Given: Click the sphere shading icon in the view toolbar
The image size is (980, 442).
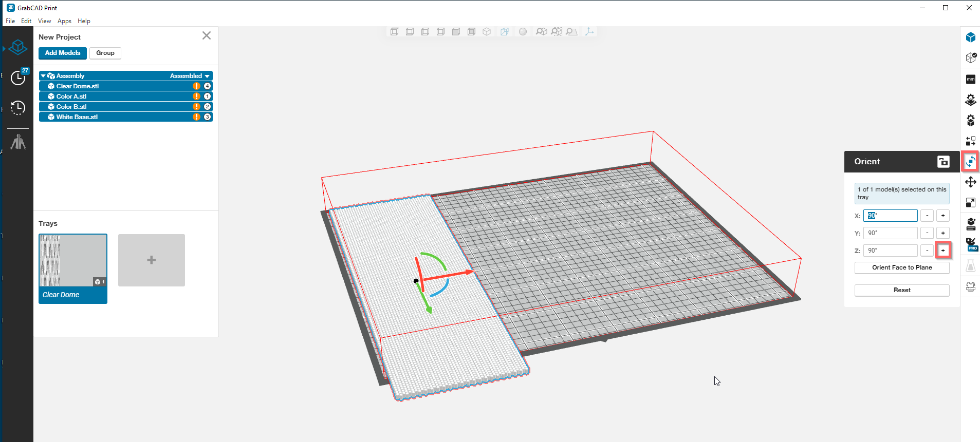Looking at the screenshot, I should 523,32.
